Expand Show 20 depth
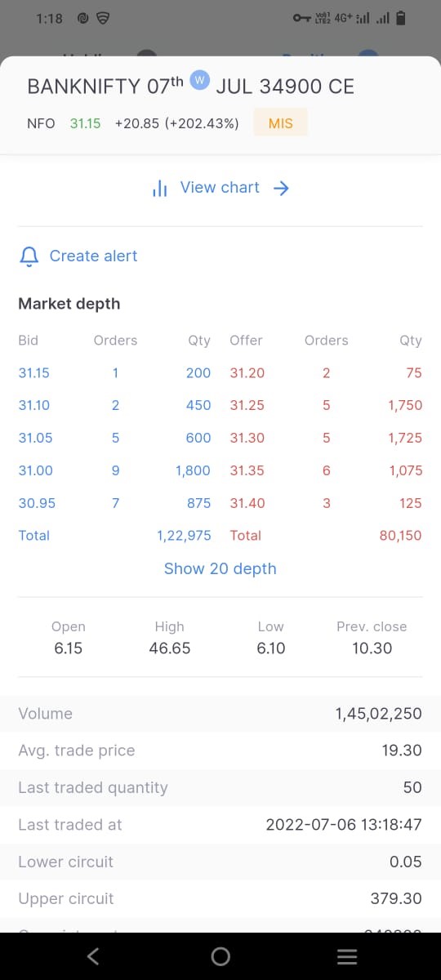 [220, 568]
